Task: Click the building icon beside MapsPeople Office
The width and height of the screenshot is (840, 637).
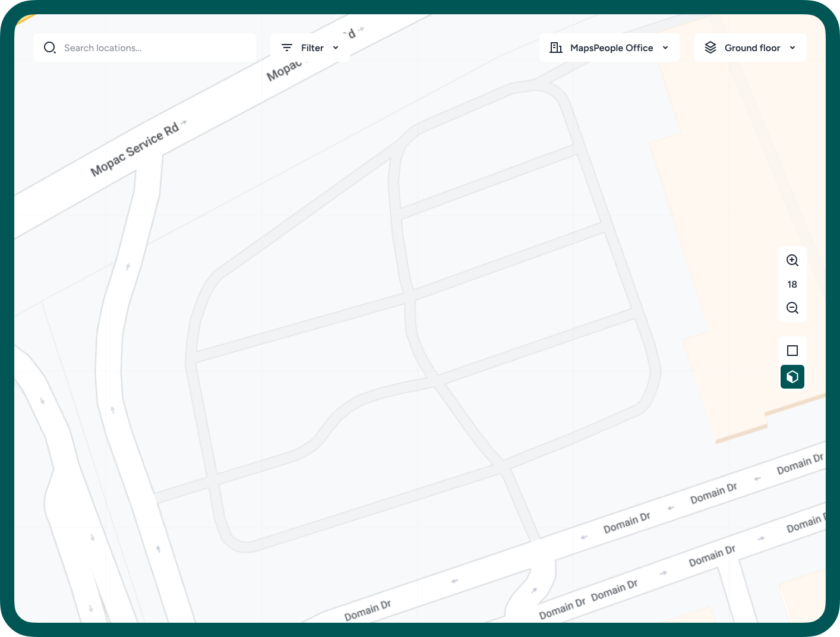Action: tap(556, 48)
